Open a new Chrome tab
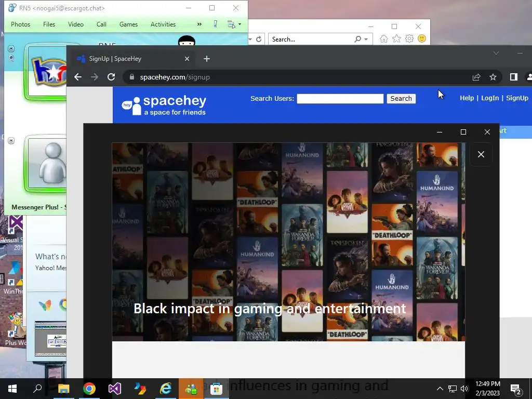This screenshot has width=532, height=399. (x=207, y=59)
